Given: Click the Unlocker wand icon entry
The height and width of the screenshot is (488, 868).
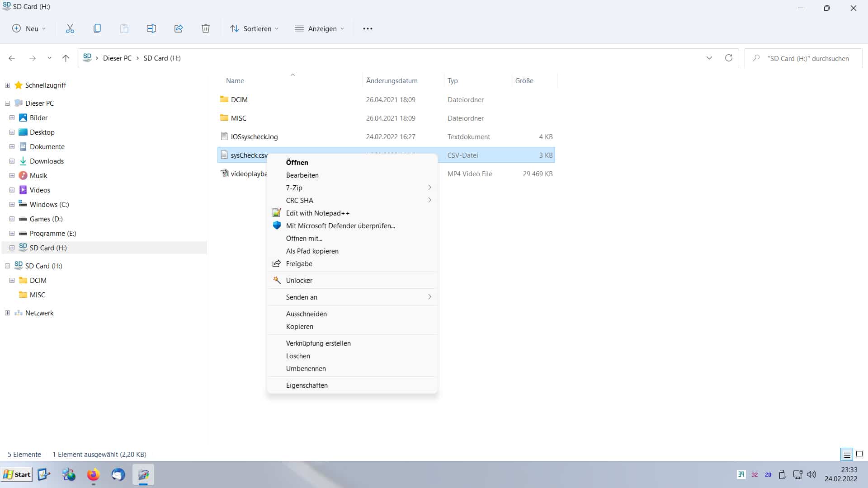Looking at the screenshot, I should (x=277, y=280).
